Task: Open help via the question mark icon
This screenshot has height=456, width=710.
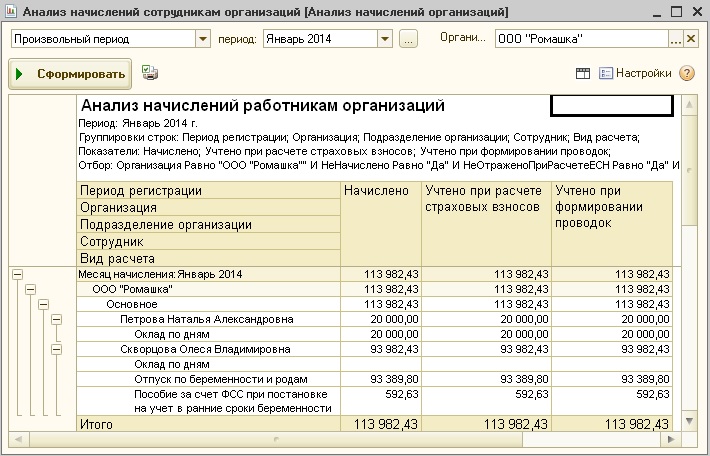Action: click(687, 73)
